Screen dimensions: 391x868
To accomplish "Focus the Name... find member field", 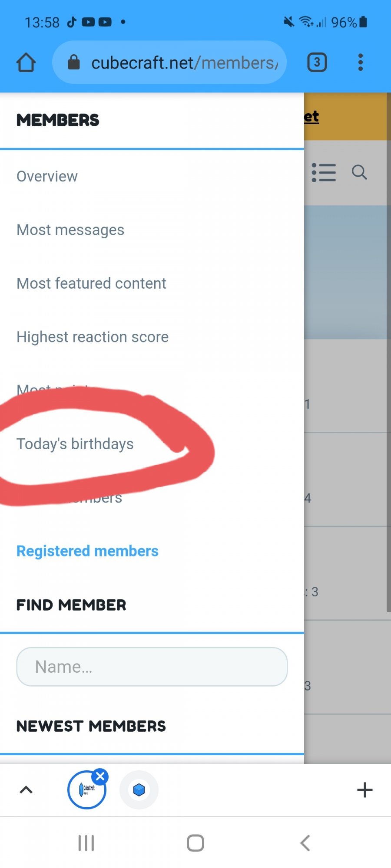I will (152, 667).
